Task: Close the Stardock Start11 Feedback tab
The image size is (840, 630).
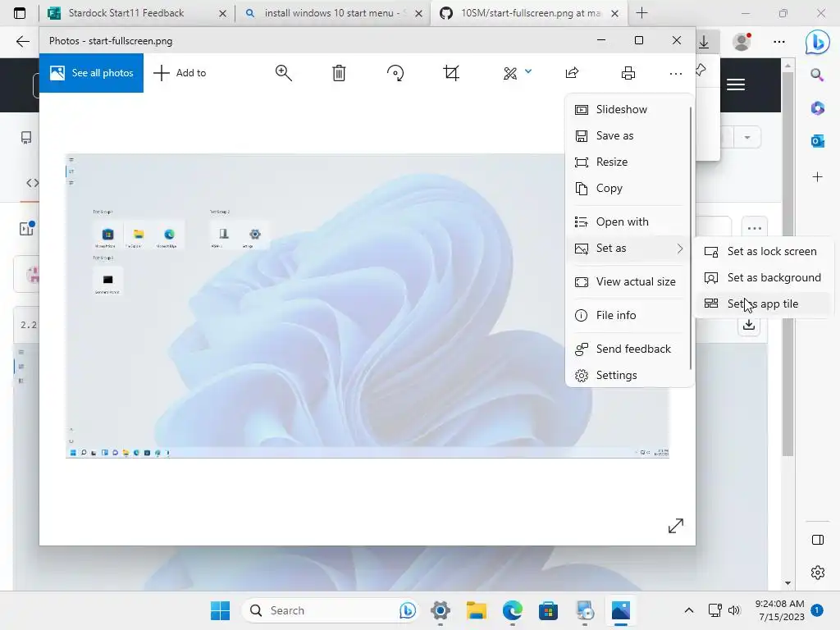Action: (x=223, y=13)
